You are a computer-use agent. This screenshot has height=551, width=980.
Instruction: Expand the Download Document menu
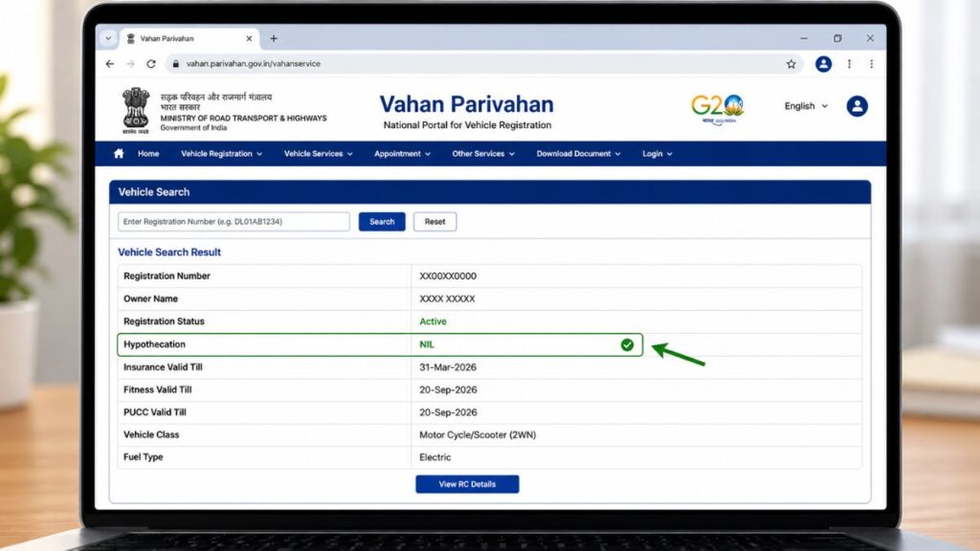pyautogui.click(x=578, y=154)
